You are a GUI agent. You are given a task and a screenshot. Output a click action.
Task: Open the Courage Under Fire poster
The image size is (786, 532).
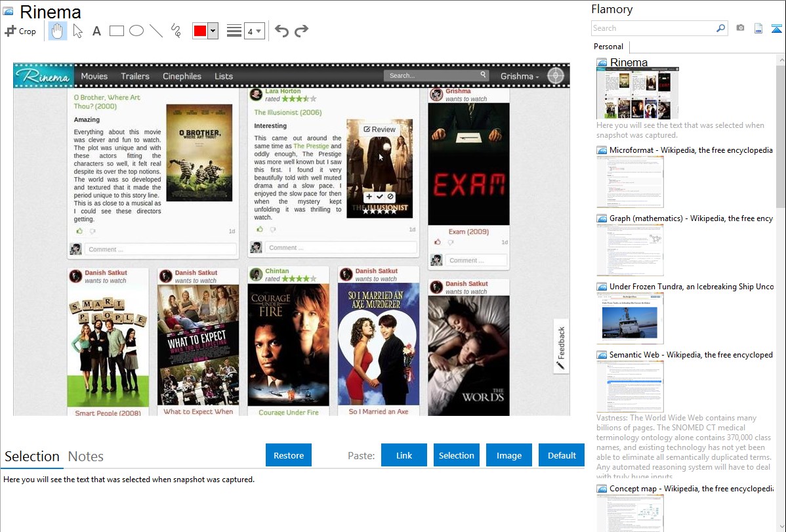[288, 345]
